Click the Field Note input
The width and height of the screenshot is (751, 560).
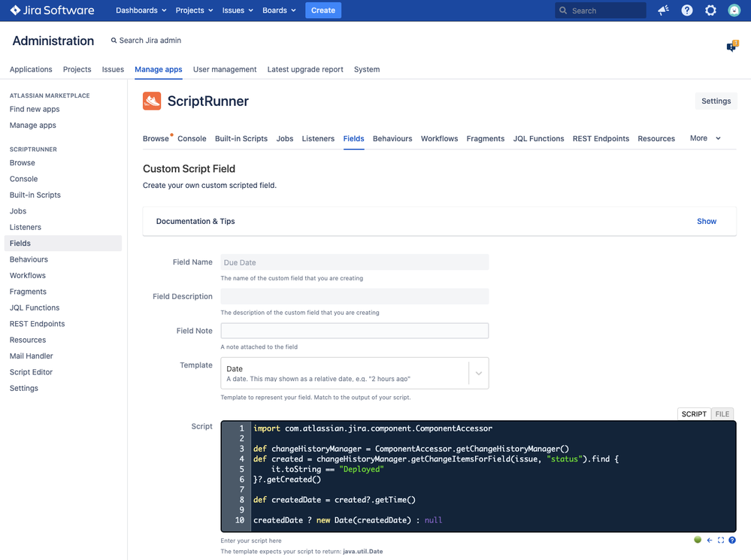[354, 331]
